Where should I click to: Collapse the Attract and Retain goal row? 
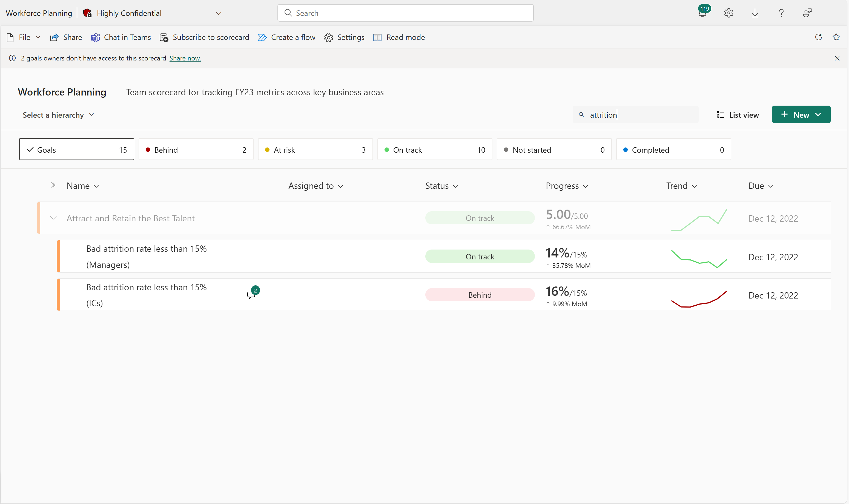53,218
